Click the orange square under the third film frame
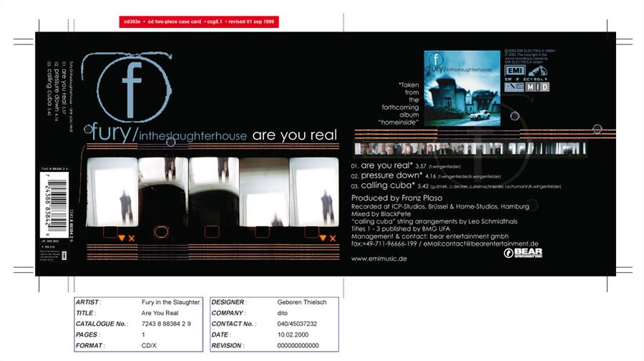644x361 pixels. click(x=212, y=231)
